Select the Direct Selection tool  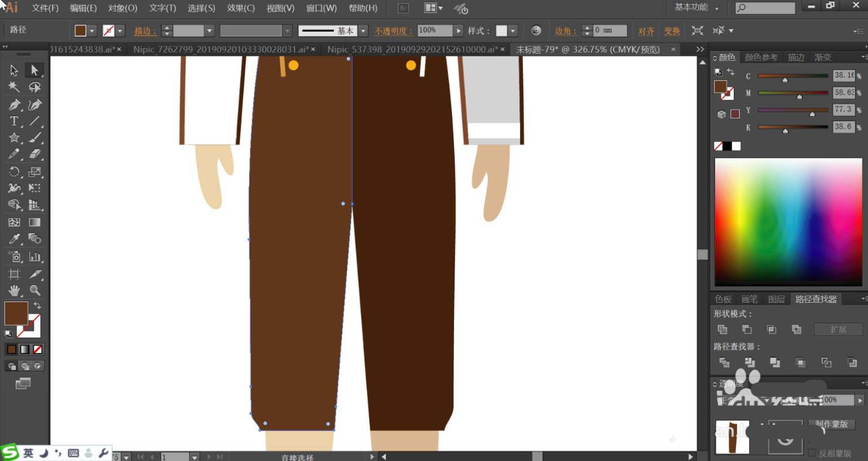[34, 70]
